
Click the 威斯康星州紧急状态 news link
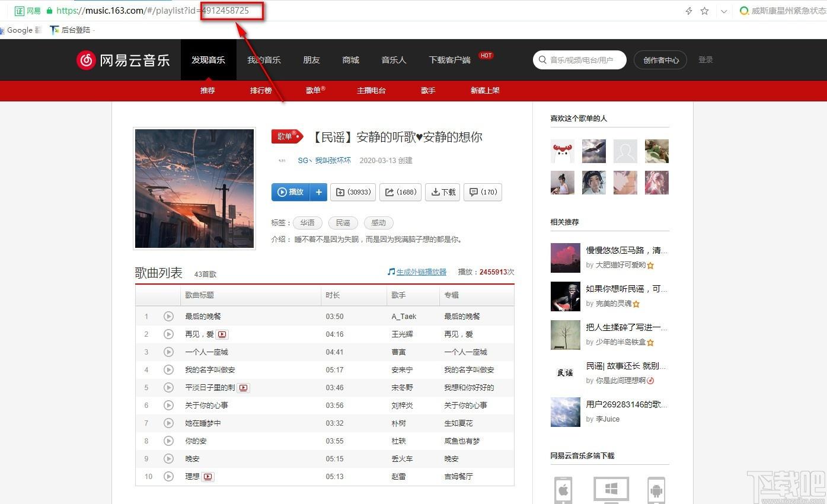point(783,11)
